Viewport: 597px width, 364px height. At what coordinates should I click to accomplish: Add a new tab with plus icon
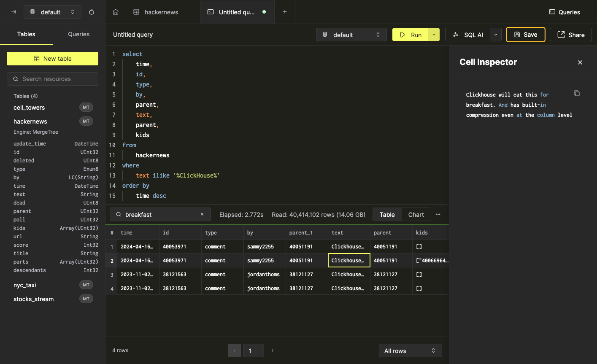coord(285,12)
